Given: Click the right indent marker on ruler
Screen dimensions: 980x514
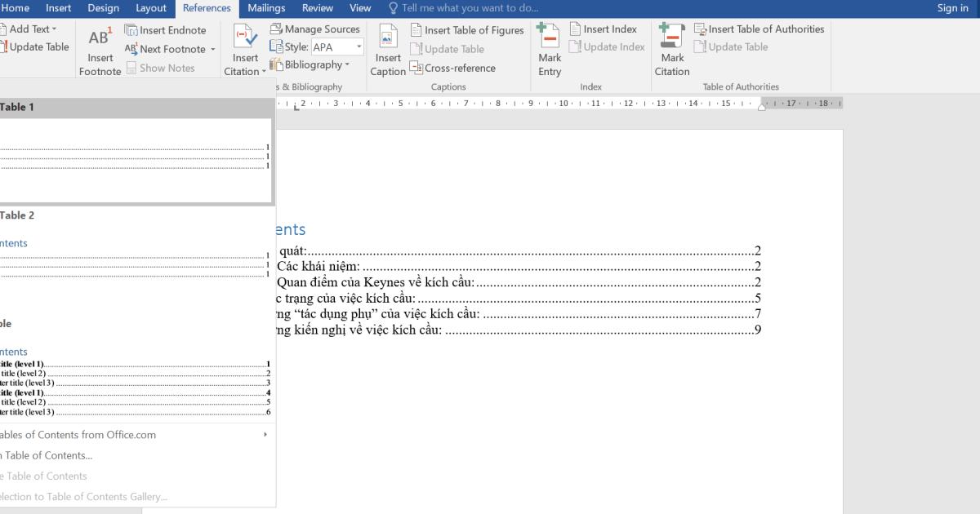Looking at the screenshot, I should [x=762, y=106].
